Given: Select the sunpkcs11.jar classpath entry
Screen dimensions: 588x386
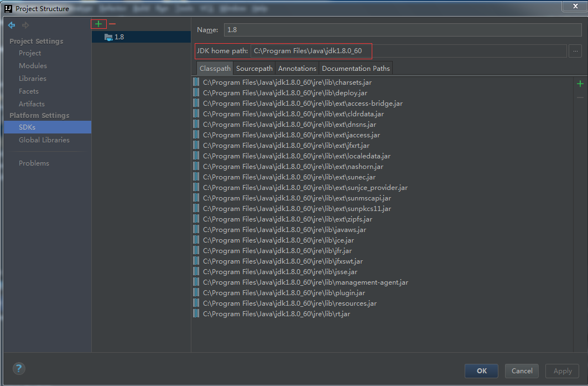Looking at the screenshot, I should [297, 208].
